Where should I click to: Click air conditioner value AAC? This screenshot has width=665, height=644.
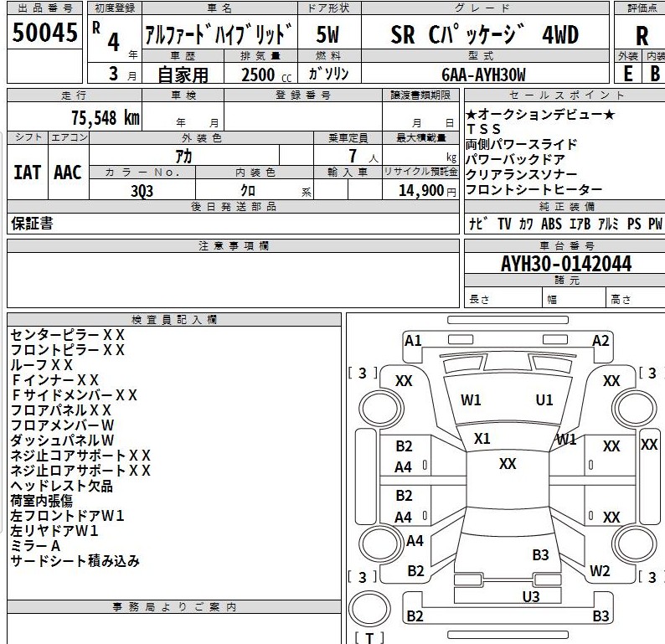tap(68, 173)
